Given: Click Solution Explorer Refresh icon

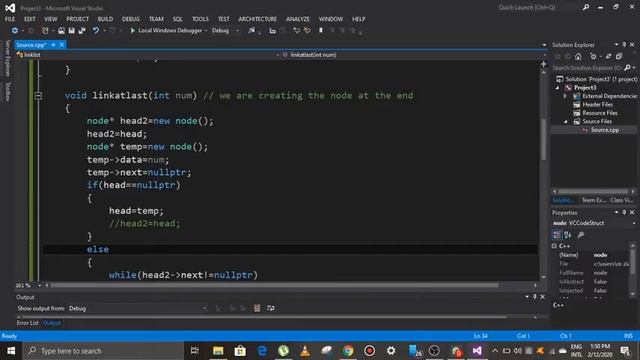Looking at the screenshot, I should point(608,56).
